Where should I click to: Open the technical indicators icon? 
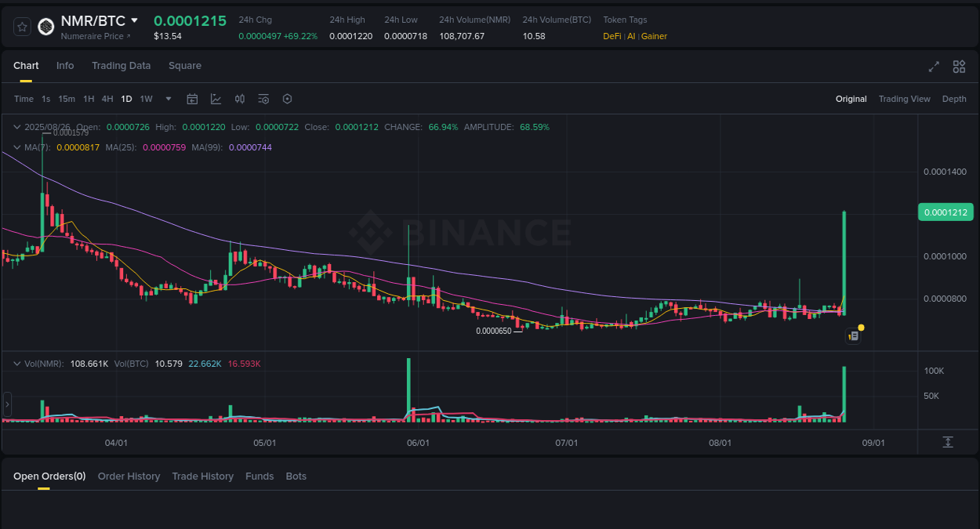tap(263, 99)
